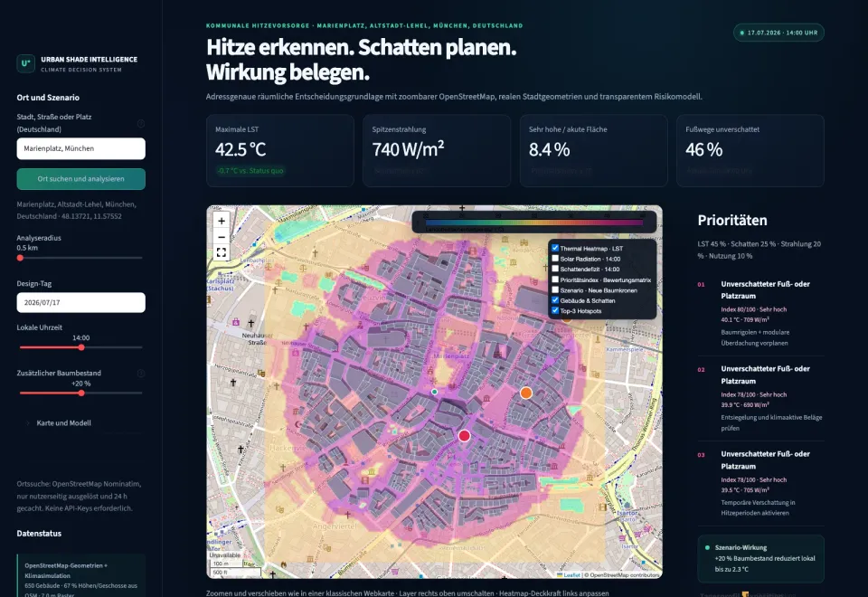Image resolution: width=868 pixels, height=597 pixels.
Task: Toggle Thermal Heatmap LST layer checkbox
Action: click(555, 248)
